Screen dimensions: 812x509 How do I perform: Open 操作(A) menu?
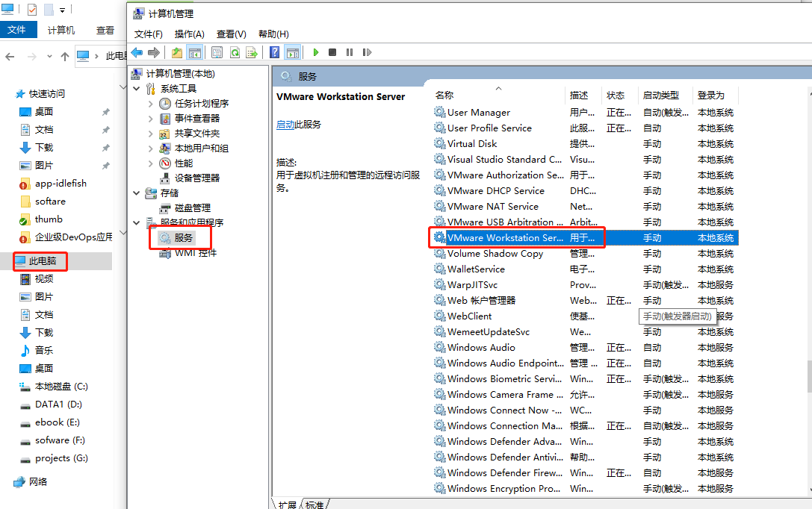click(189, 34)
